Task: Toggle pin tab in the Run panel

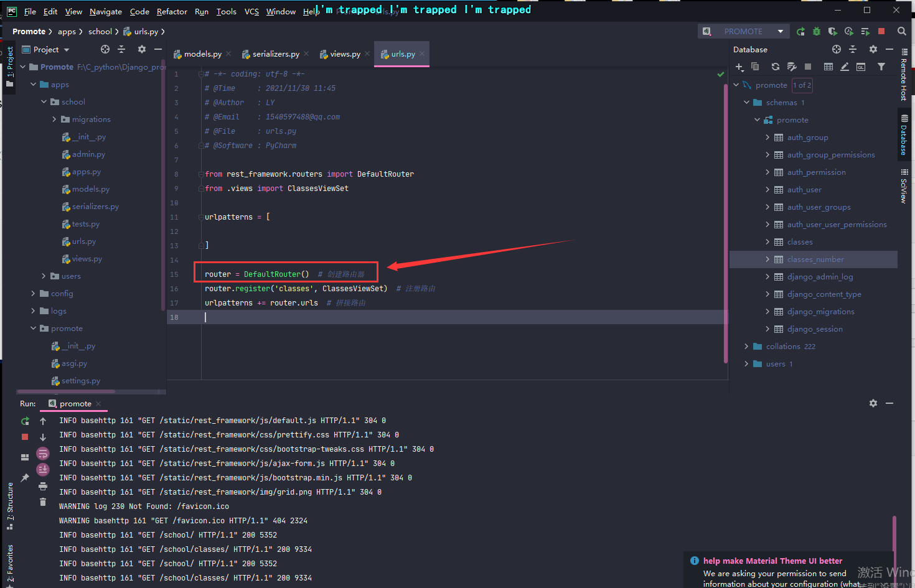Action: click(x=25, y=478)
